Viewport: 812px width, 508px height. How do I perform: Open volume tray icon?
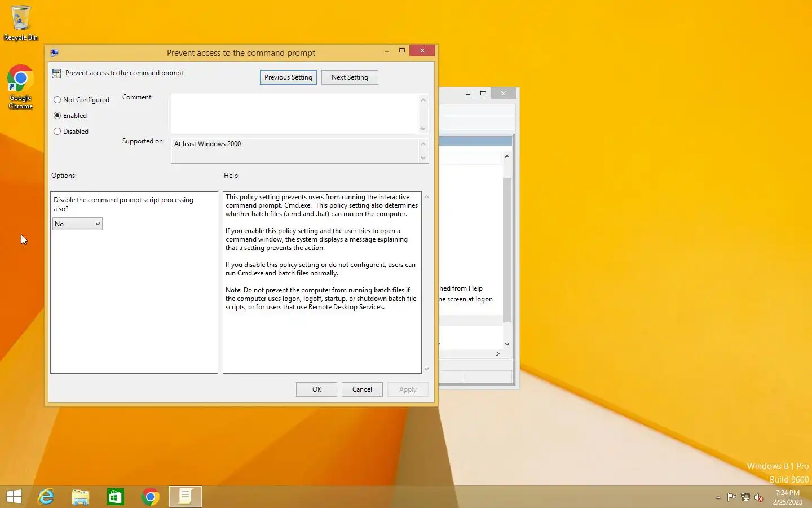click(759, 497)
